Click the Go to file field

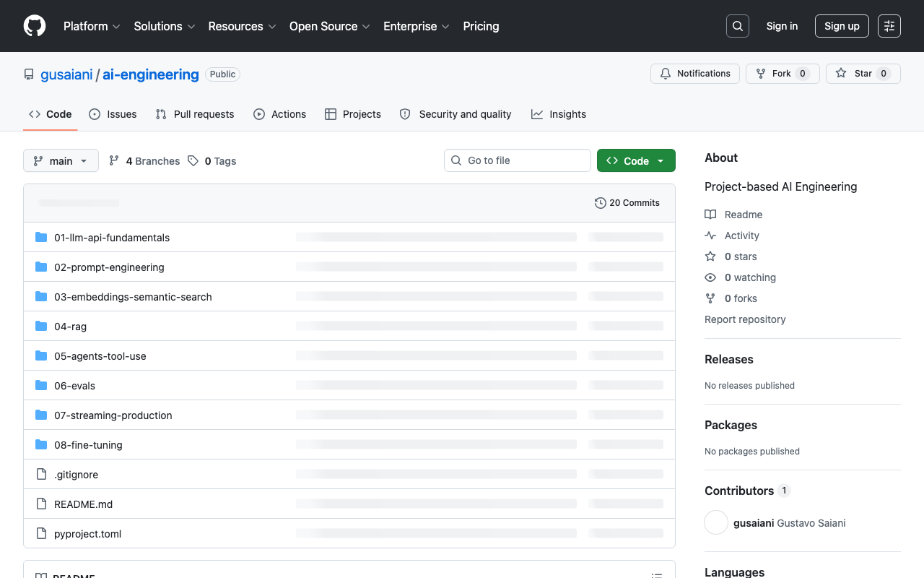pyautogui.click(x=518, y=160)
